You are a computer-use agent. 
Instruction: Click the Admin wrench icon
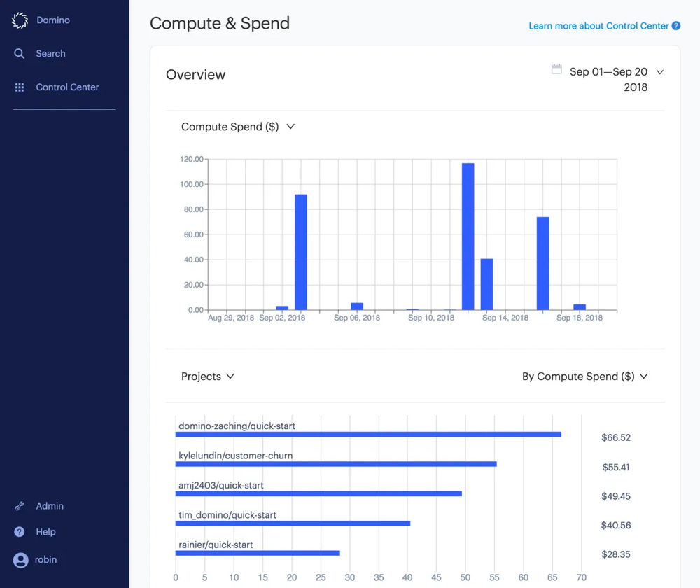(x=20, y=505)
